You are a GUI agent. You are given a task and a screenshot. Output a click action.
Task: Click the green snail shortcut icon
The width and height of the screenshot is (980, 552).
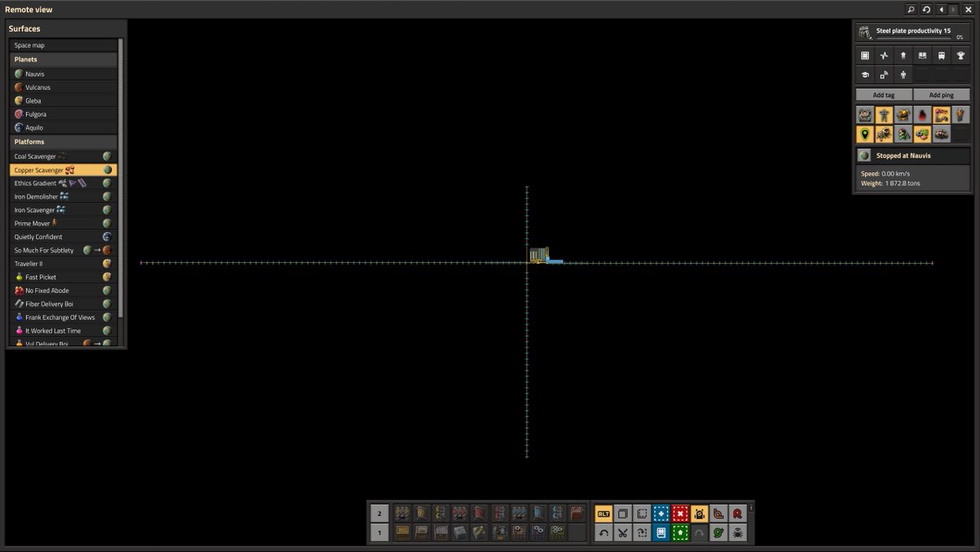719,532
